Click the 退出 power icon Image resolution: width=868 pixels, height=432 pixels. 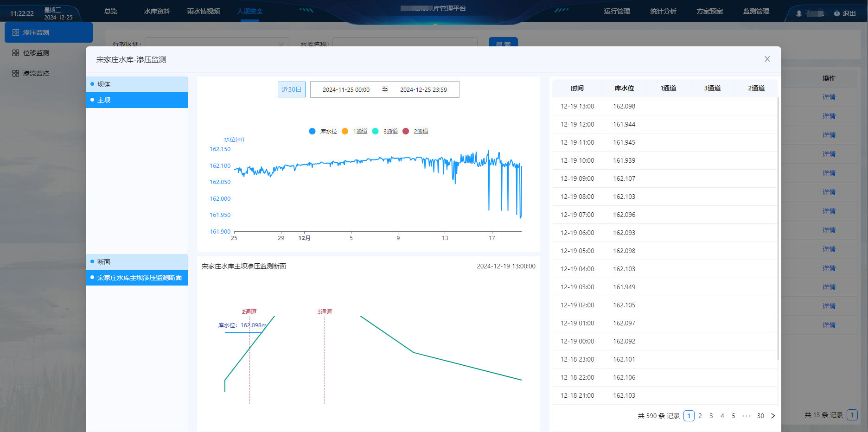[x=837, y=13]
